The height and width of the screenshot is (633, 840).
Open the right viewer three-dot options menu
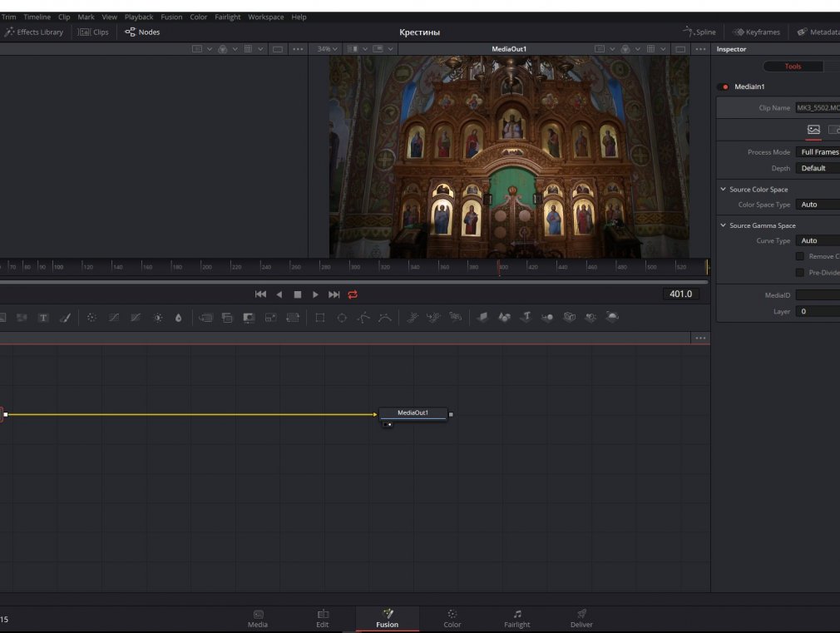tap(700, 49)
